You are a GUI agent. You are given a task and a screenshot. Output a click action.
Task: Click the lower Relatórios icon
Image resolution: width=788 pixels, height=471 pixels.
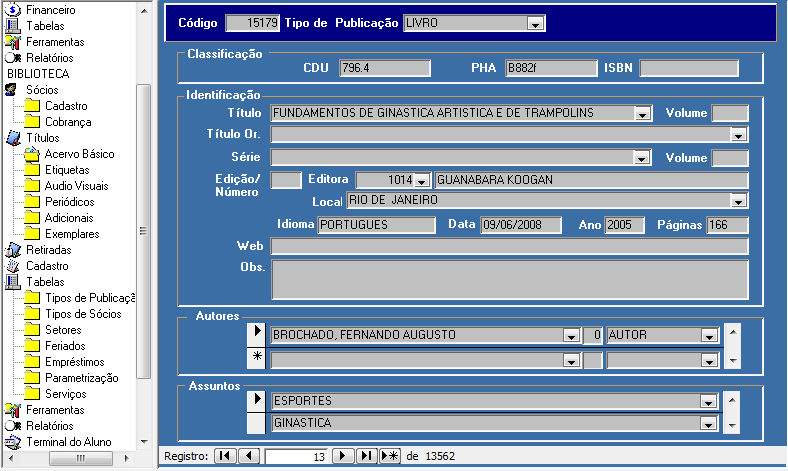tap(13, 426)
